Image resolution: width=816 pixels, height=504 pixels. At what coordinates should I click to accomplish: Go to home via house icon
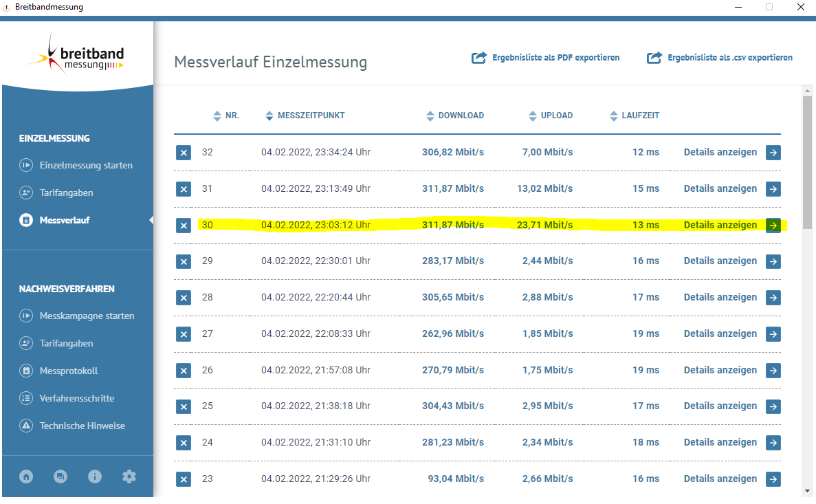pyautogui.click(x=26, y=476)
